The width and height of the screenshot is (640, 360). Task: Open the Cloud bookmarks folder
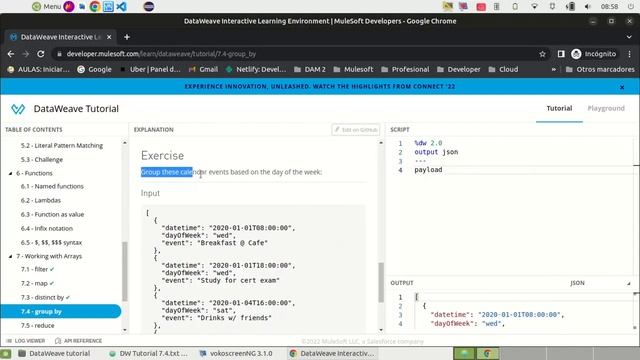[503, 69]
